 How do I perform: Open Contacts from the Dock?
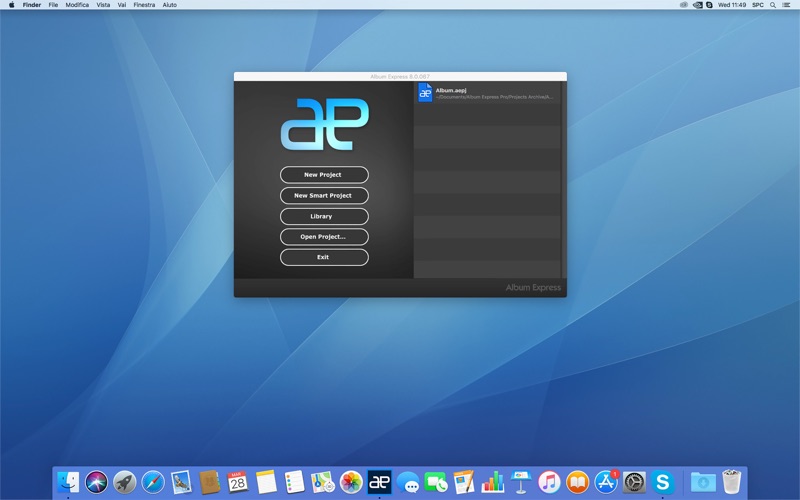click(x=209, y=482)
